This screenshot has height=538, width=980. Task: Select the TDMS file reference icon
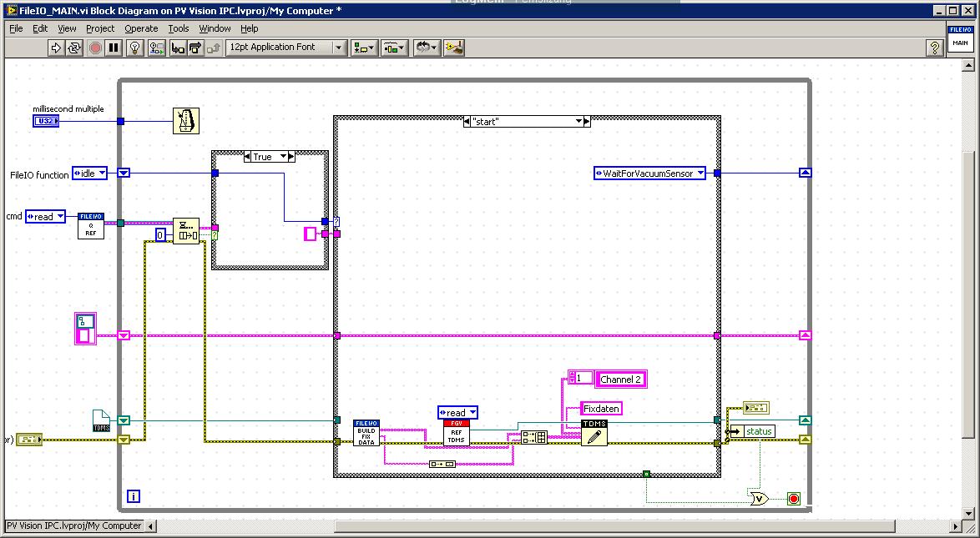(x=101, y=420)
